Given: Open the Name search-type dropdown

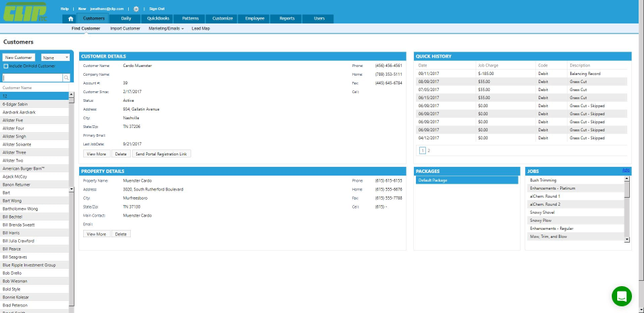Looking at the screenshot, I should pos(56,58).
